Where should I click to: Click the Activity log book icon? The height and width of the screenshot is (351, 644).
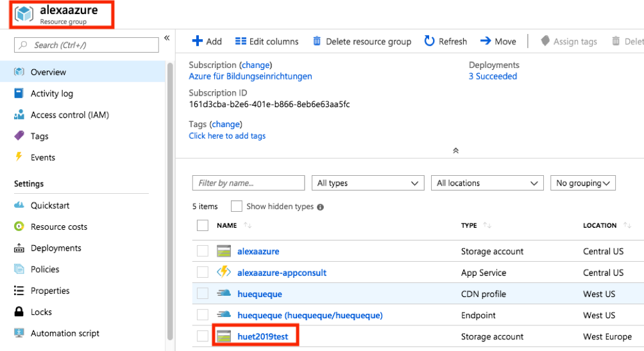(x=19, y=93)
